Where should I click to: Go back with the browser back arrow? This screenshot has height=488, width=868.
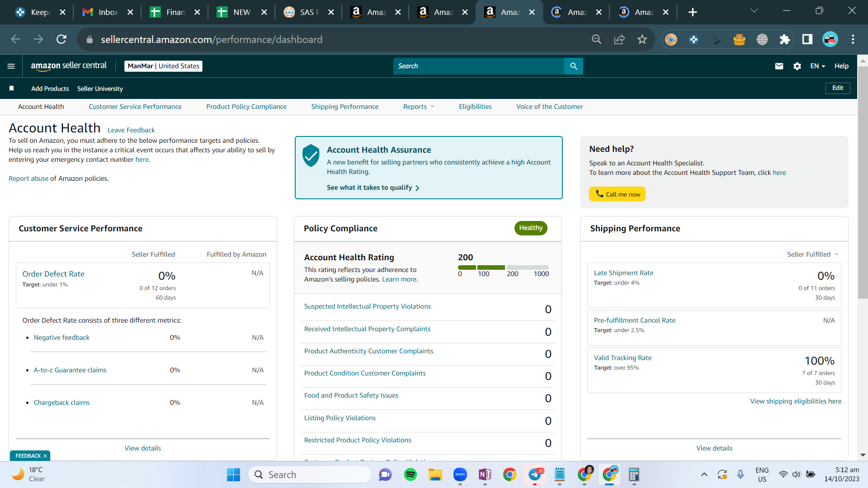[16, 39]
